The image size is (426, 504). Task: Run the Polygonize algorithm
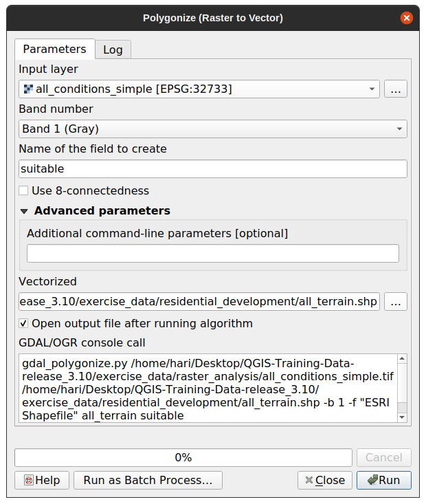pos(383,480)
